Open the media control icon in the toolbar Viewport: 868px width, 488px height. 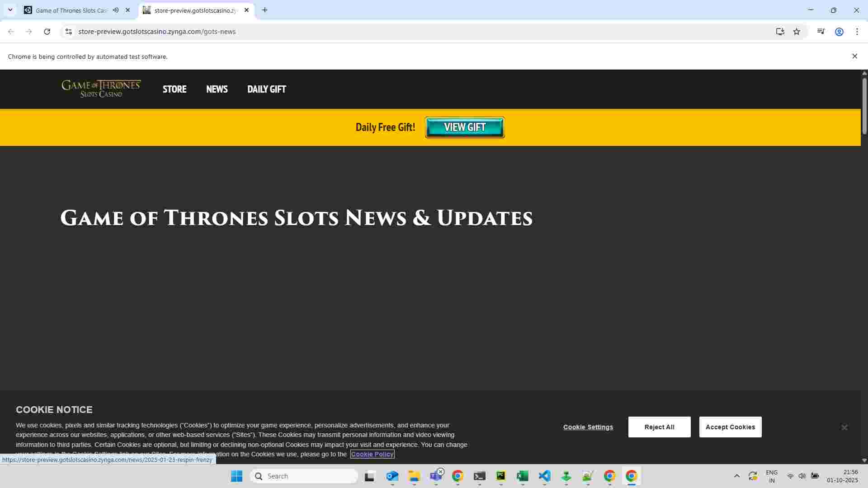(821, 32)
